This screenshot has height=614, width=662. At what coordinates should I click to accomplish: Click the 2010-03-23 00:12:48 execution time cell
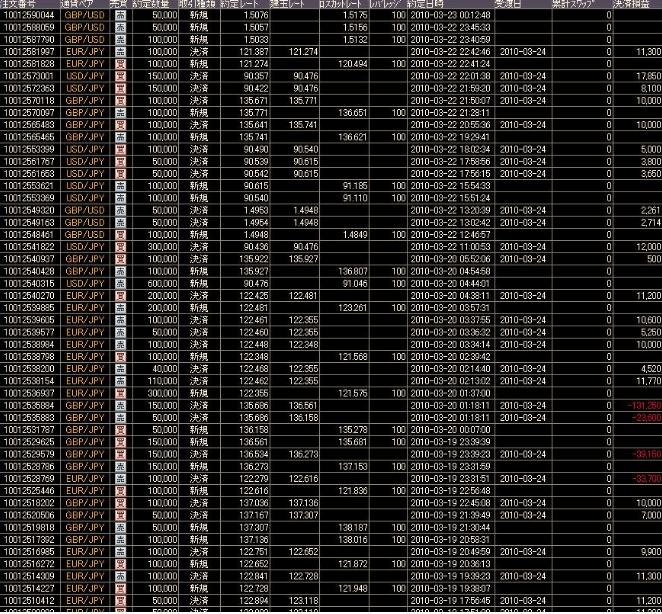(447, 17)
